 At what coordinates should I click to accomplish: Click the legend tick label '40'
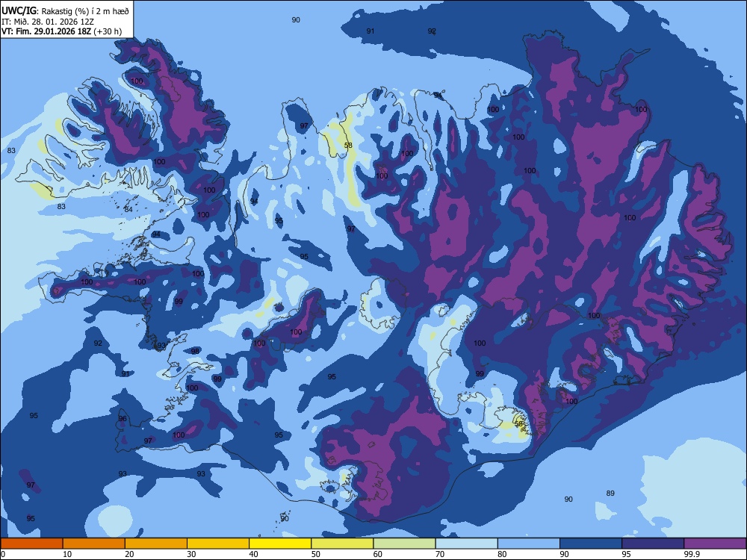(x=253, y=554)
